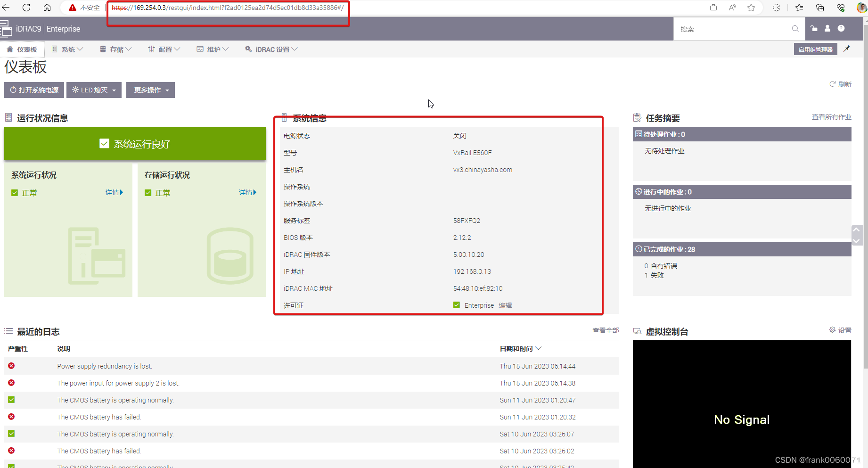Pin the current page using the pin icon
The image size is (868, 468).
coord(847,49)
